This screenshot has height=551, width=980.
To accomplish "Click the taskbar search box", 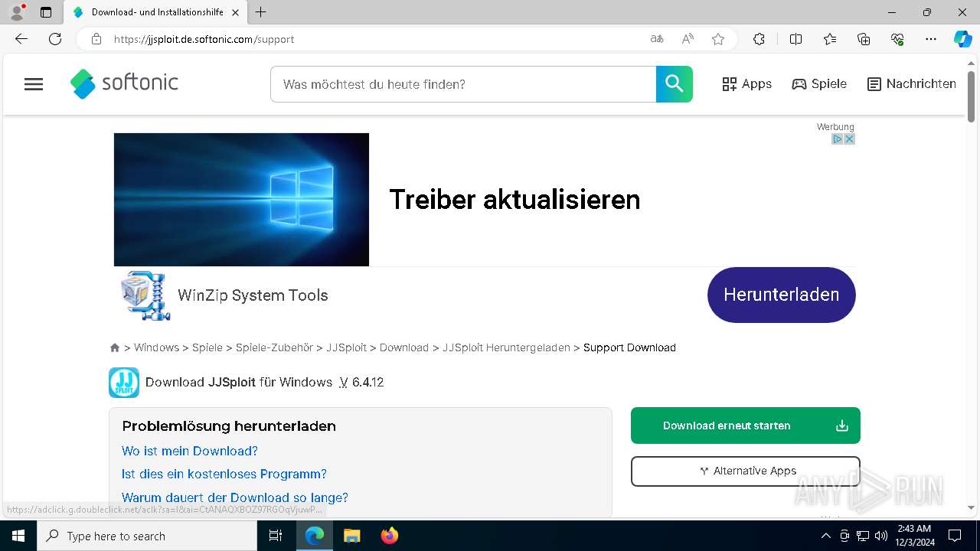I will tap(147, 536).
